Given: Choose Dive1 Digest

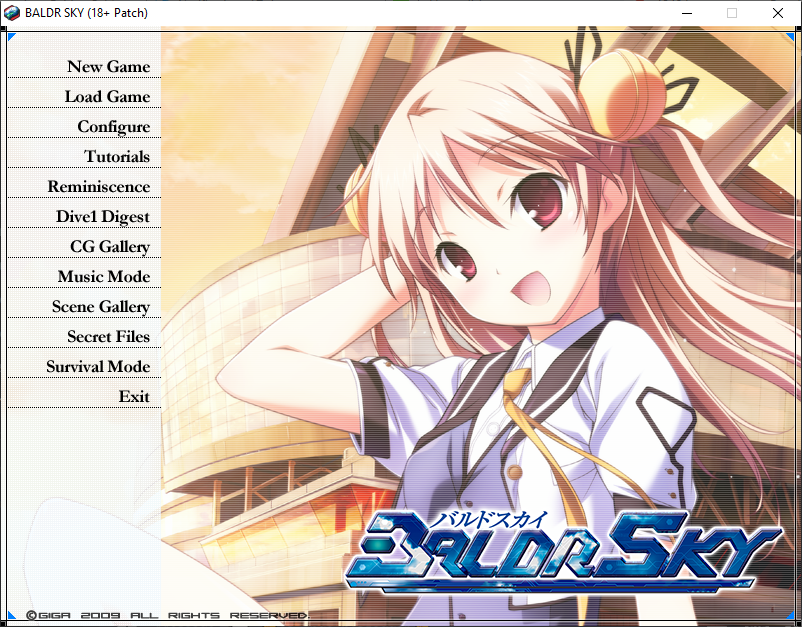Looking at the screenshot, I should coord(103,217).
